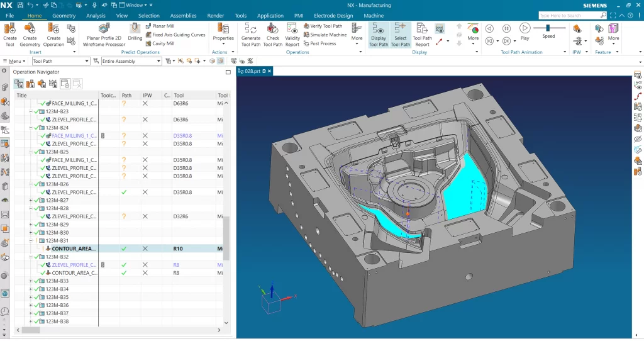Expand the 123M-B29 group
This screenshot has width=644, height=341.
coord(31,225)
